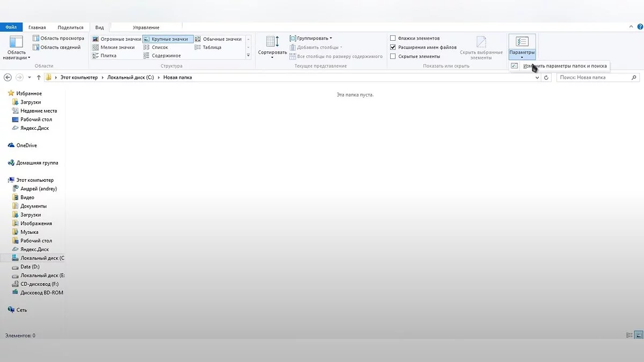The height and width of the screenshot is (362, 644).
Task: Switch to the Главная ribbon tab
Action: click(x=37, y=27)
